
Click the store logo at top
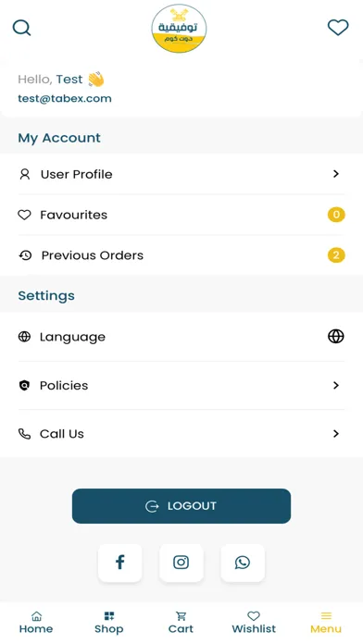(x=179, y=29)
